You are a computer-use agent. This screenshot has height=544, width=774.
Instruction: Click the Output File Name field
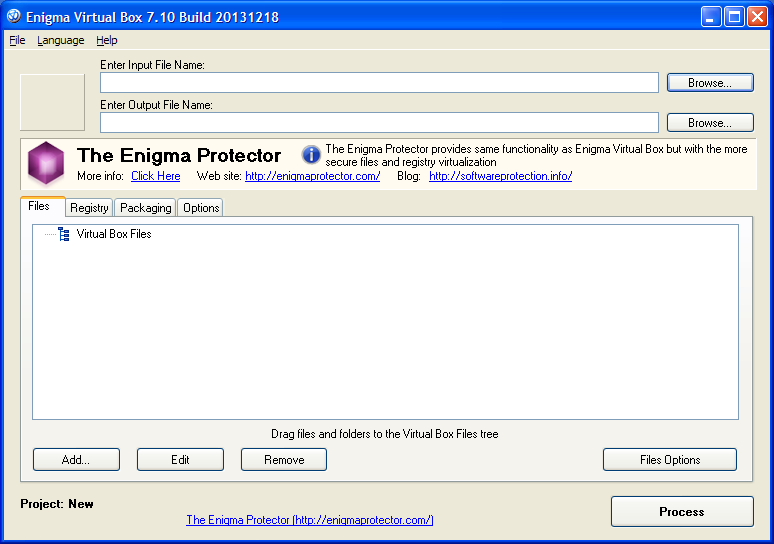[x=379, y=122]
